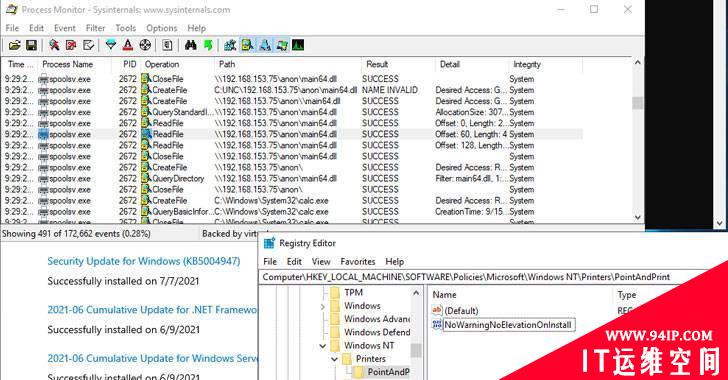This screenshot has width=728, height=380.
Task: Clear the displayed event list
Action: click(88, 45)
